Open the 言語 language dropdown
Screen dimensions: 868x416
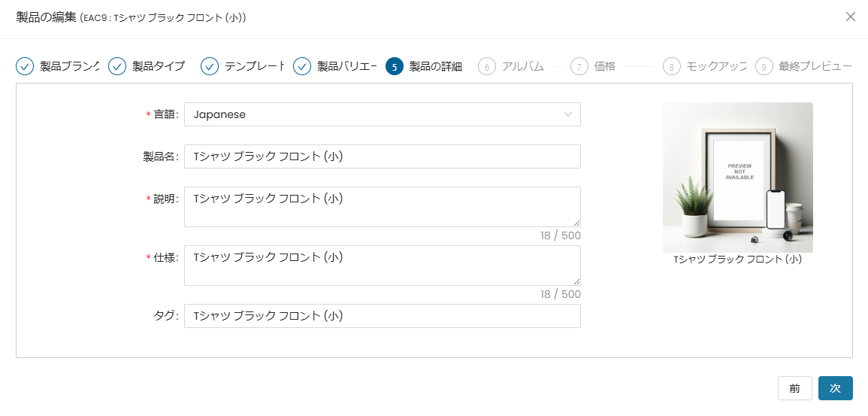(x=374, y=114)
